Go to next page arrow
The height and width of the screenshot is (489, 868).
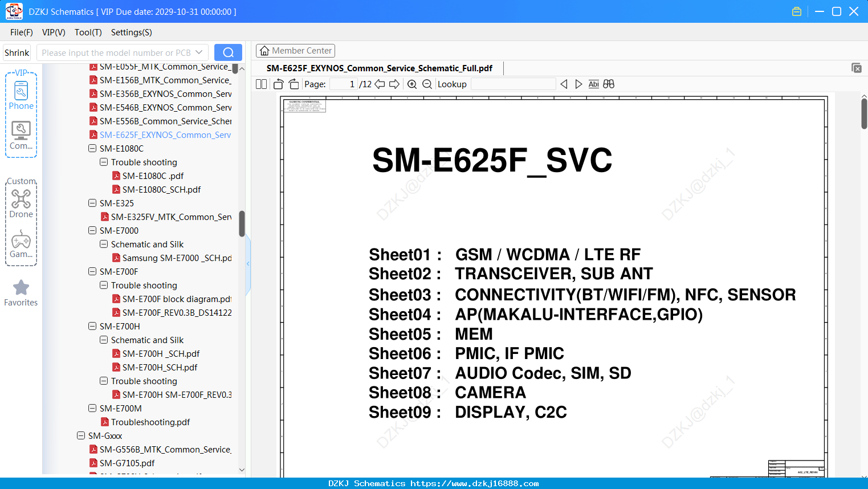click(x=394, y=84)
